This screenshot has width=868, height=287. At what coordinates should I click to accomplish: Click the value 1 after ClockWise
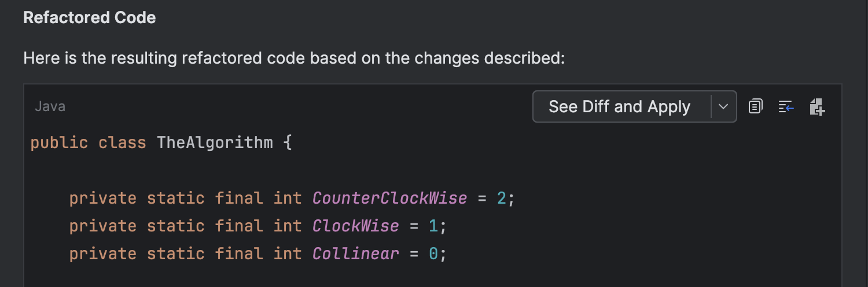[x=433, y=226]
